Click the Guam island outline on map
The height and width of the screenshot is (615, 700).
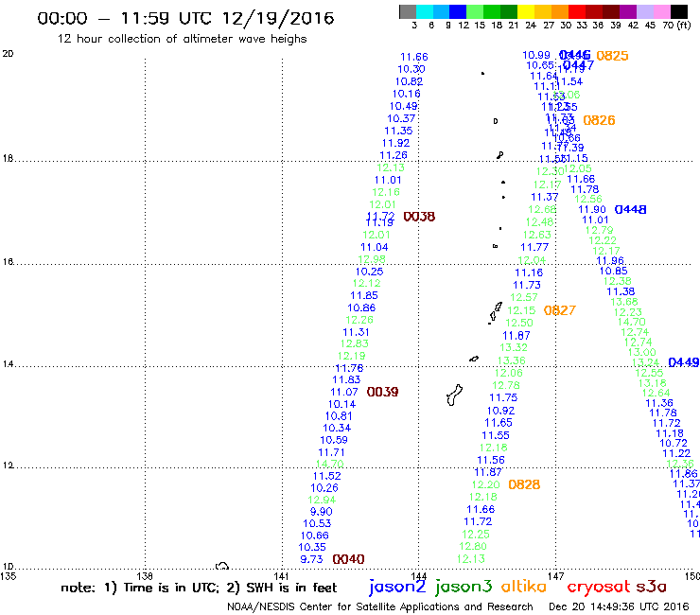(x=454, y=395)
